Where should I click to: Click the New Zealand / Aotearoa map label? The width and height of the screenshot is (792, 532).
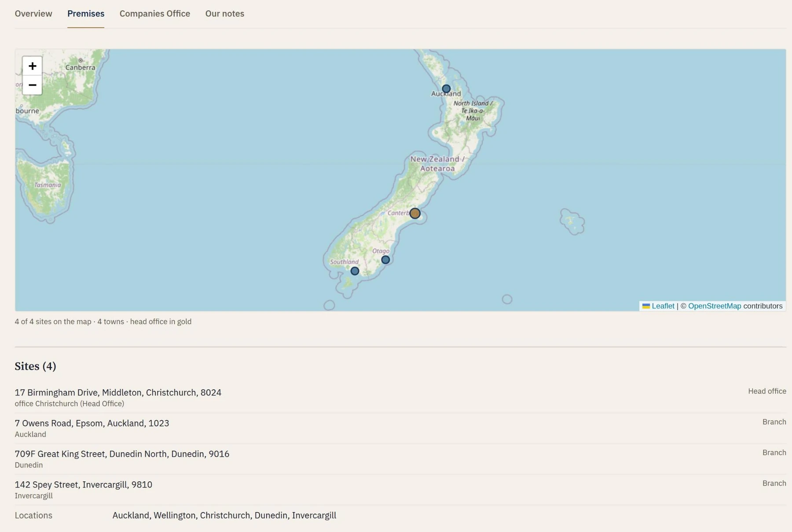(437, 164)
